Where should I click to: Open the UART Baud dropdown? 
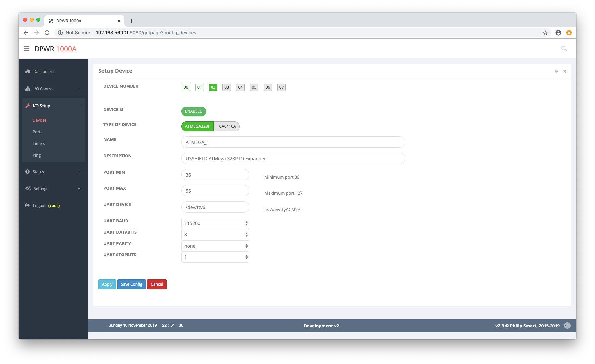[x=215, y=223]
